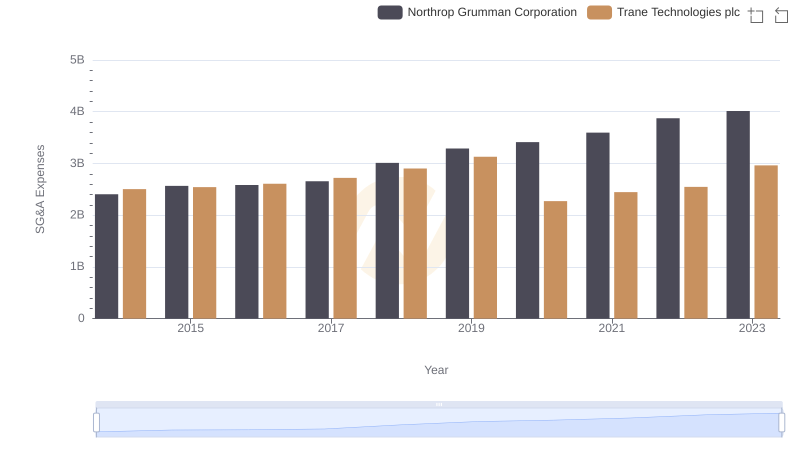Click the right handle of range slider
This screenshot has width=800, height=461.
[781, 423]
